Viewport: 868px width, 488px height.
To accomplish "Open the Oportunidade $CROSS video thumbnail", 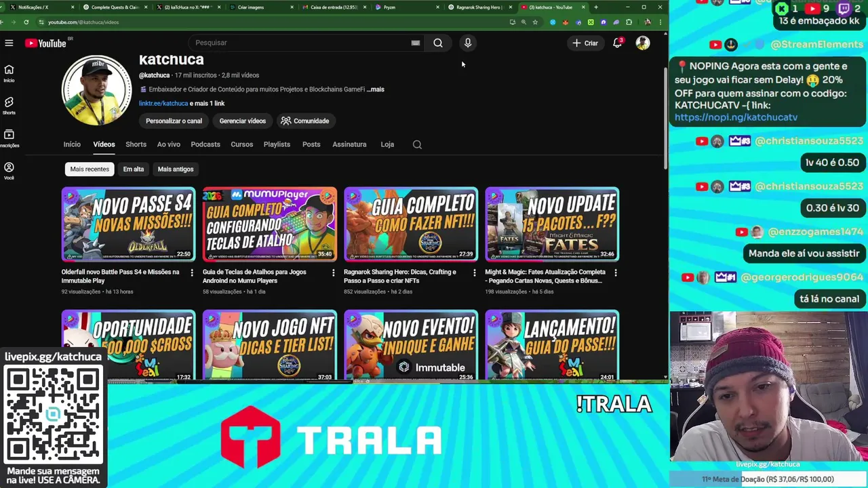I will pyautogui.click(x=128, y=346).
